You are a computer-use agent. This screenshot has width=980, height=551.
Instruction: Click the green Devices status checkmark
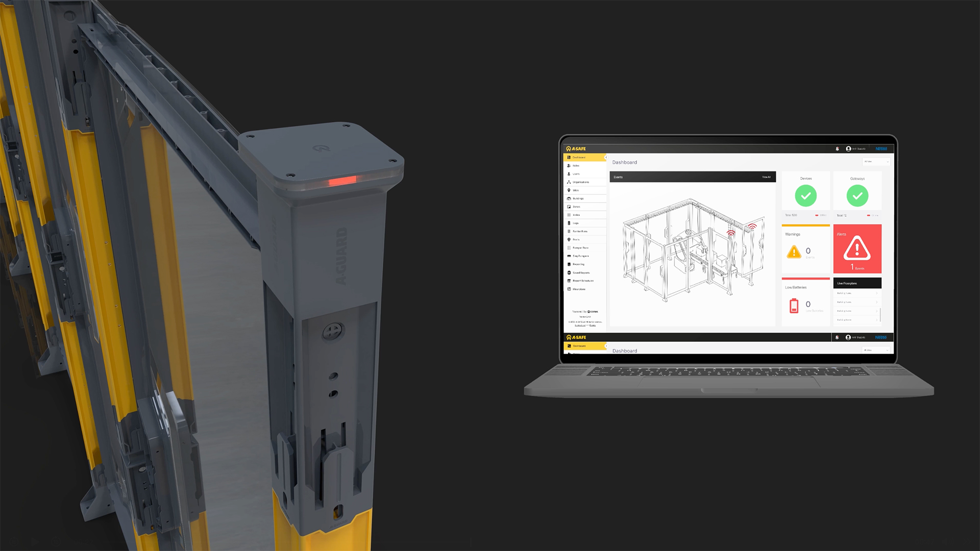coord(805,196)
